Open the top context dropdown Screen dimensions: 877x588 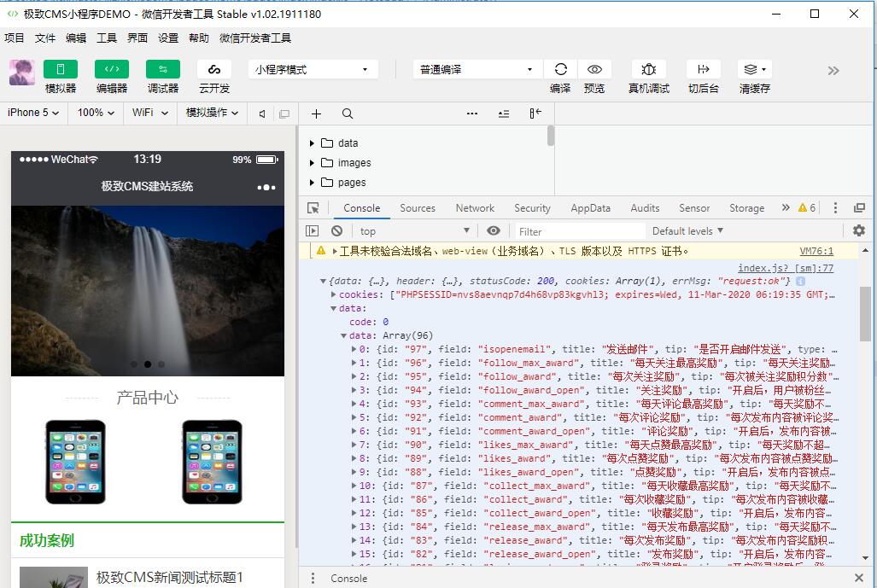pyautogui.click(x=414, y=230)
